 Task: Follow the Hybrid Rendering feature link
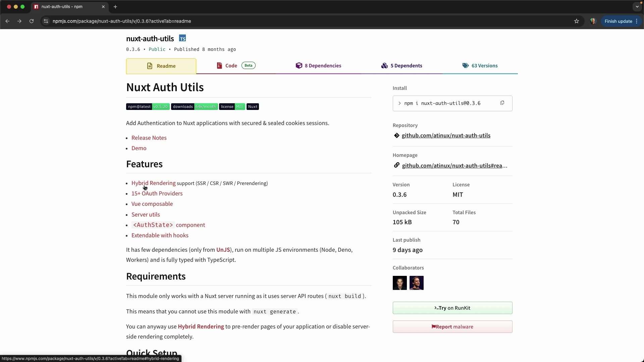point(154,183)
